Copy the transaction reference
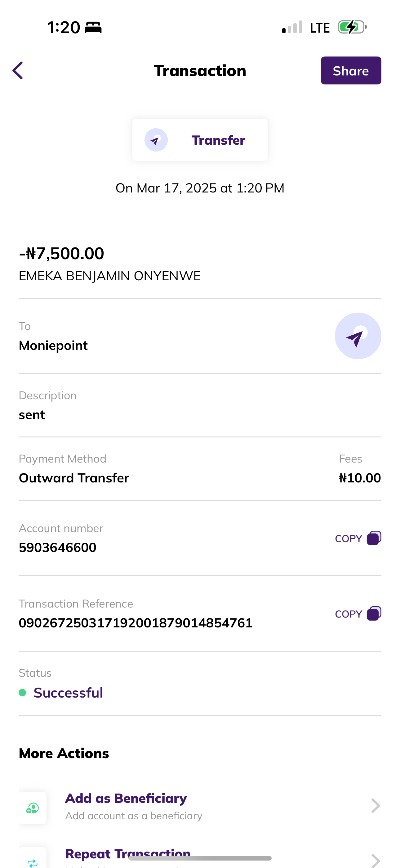400x868 pixels. (358, 614)
